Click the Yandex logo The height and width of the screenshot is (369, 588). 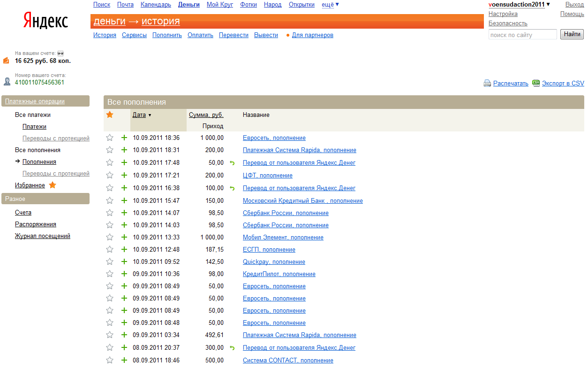(45, 21)
